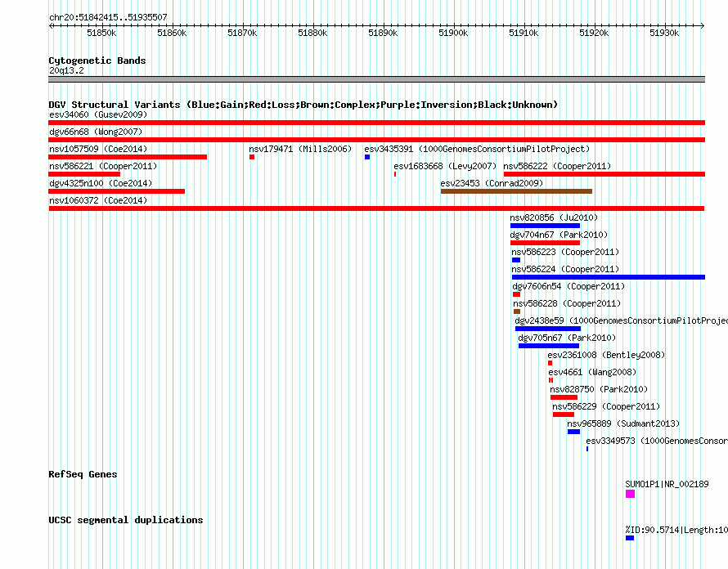Click the esv4661 (Wang2008) label
The height and width of the screenshot is (569, 728).
tap(592, 372)
